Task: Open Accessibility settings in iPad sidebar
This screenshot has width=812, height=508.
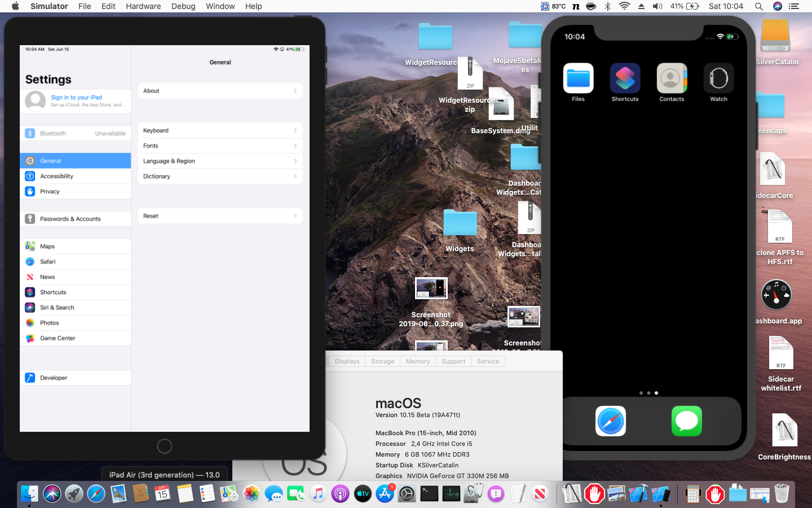Action: point(76,176)
